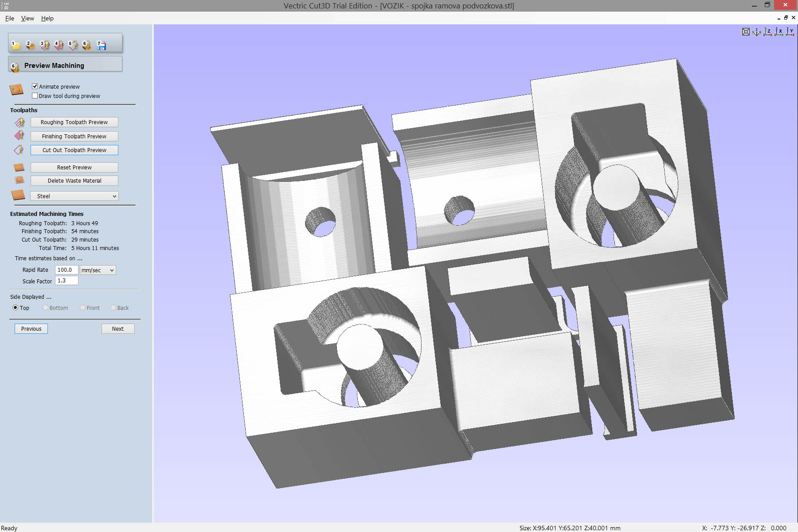This screenshot has width=798, height=532.
Task: Click Roughing Toolpath Preview button
Action: point(74,122)
